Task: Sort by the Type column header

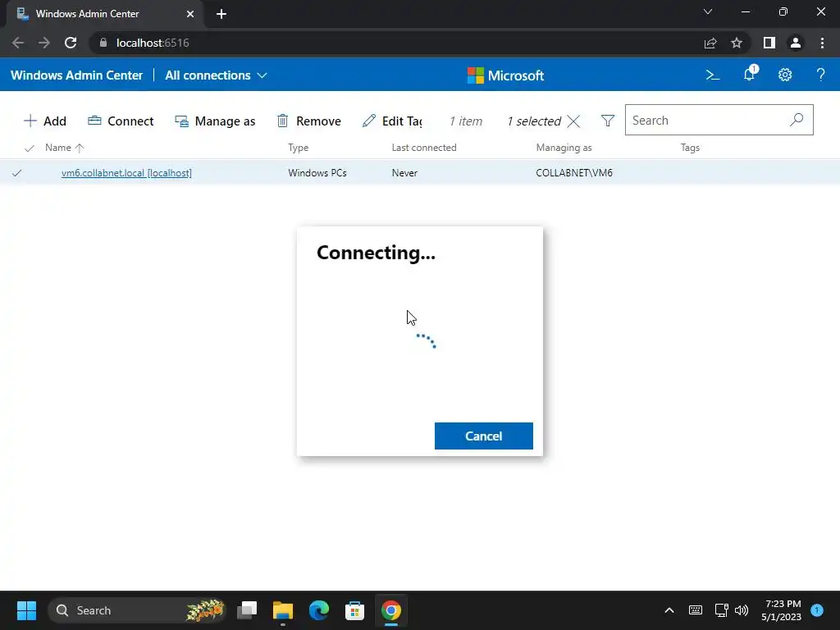Action: point(299,148)
